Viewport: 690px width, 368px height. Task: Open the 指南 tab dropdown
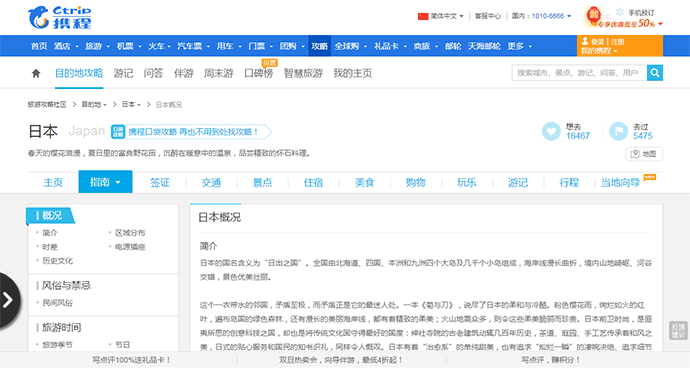click(105, 182)
